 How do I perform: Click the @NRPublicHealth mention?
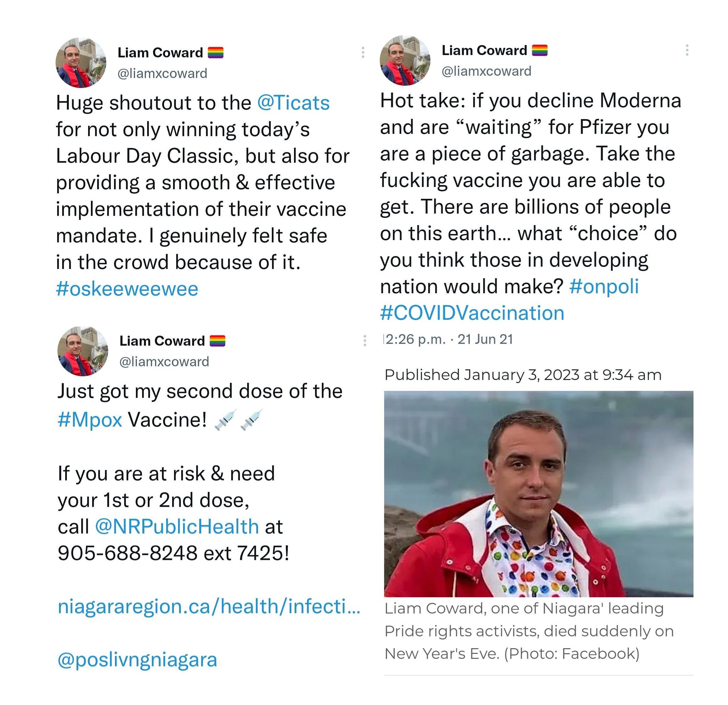click(x=177, y=526)
